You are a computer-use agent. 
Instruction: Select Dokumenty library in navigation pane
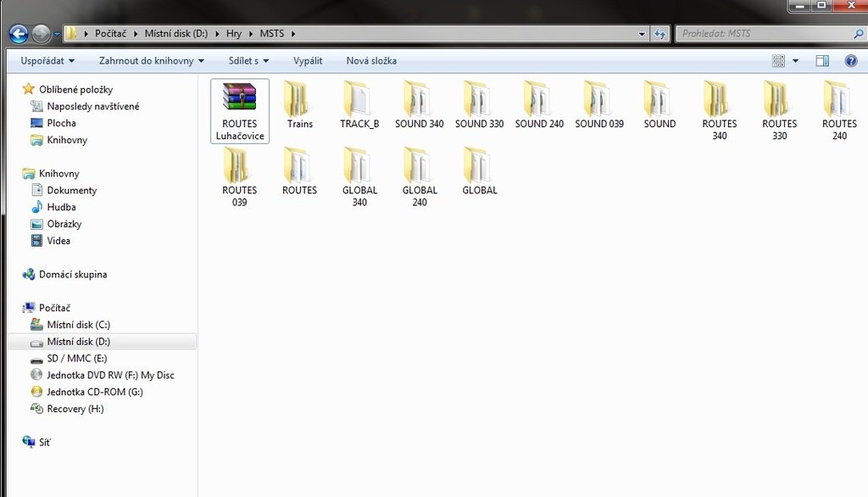click(x=72, y=191)
